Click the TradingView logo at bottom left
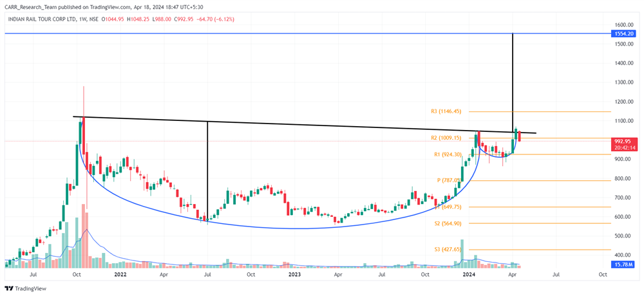The image size is (644, 296). point(26,288)
